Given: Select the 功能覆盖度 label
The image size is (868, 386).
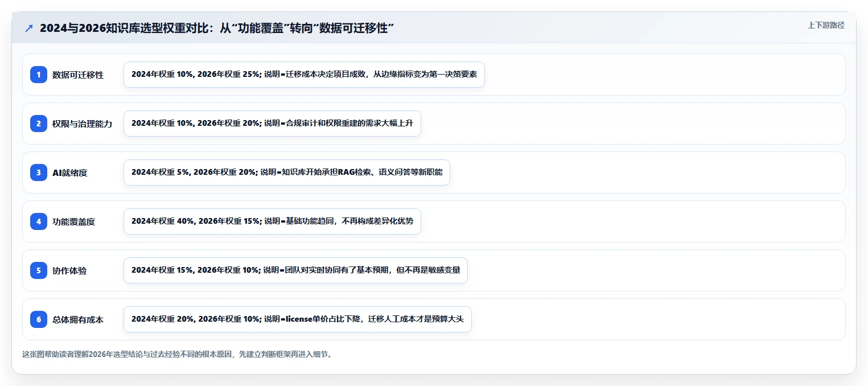Looking at the screenshot, I should click(74, 221).
